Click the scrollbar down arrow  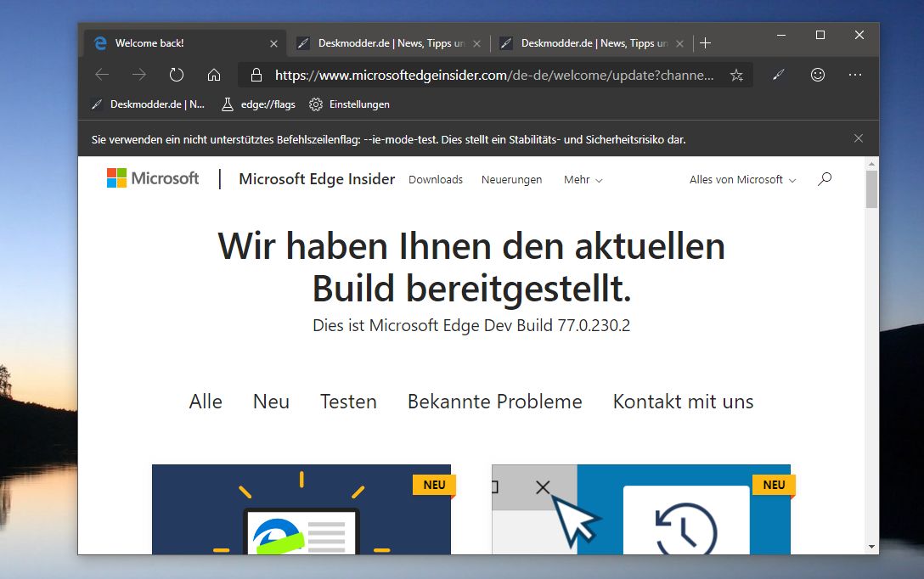(871, 548)
